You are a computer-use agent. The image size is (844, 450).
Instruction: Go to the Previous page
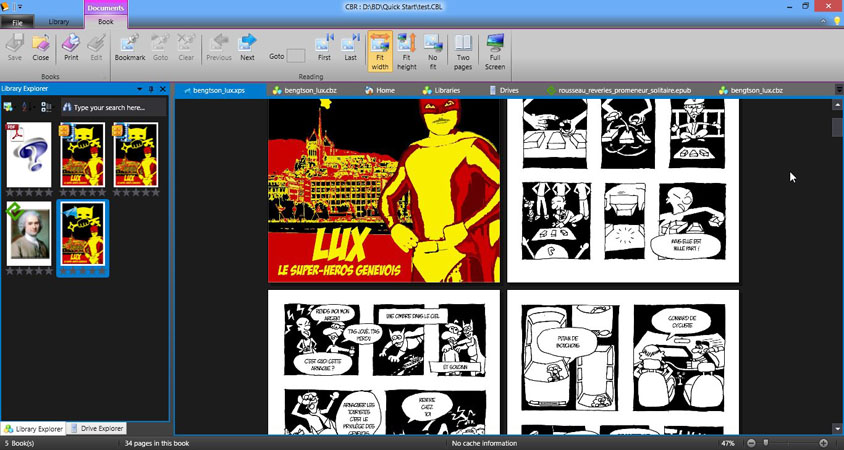(219, 47)
